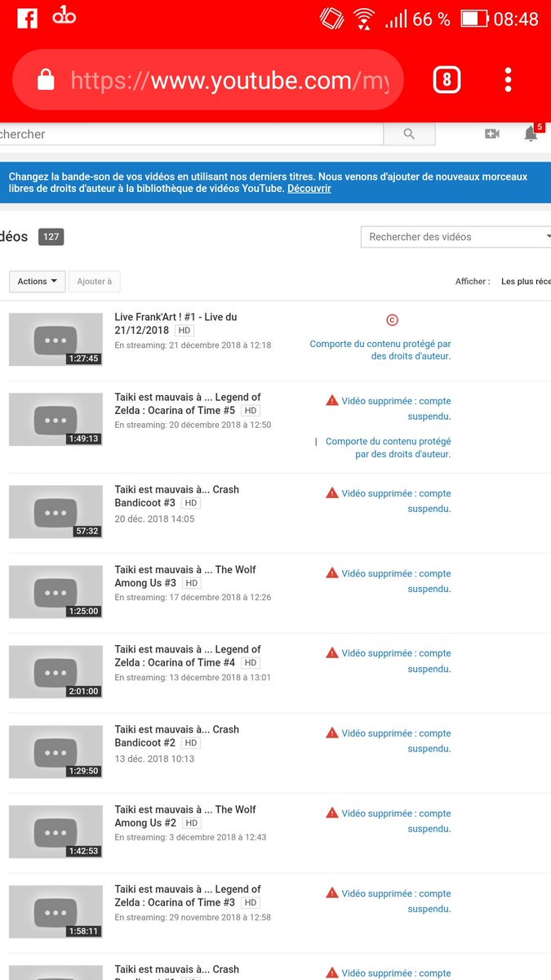Click warning icon for The Wolf Among Us #2
This screenshot has height=980, width=551.
(x=332, y=813)
